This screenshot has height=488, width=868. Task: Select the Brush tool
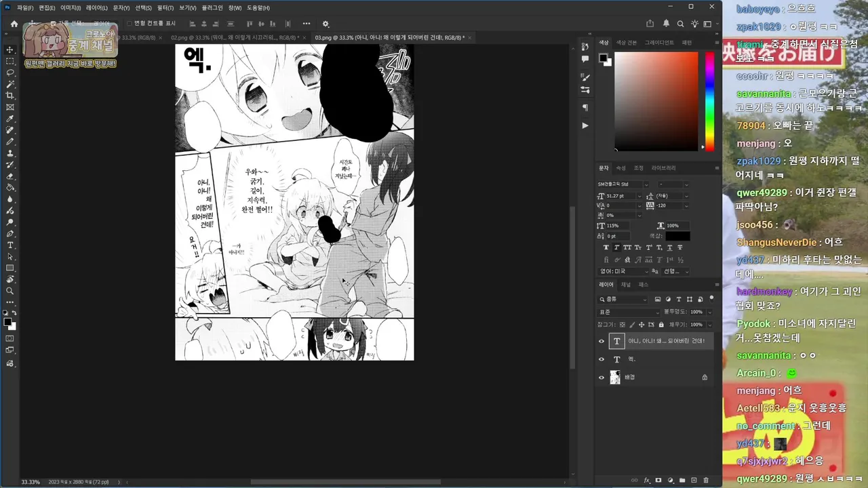[10, 142]
